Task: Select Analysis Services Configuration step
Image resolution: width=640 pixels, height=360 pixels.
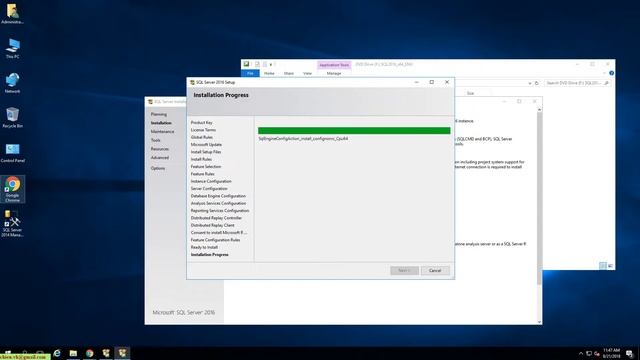Action: pyautogui.click(x=218, y=203)
